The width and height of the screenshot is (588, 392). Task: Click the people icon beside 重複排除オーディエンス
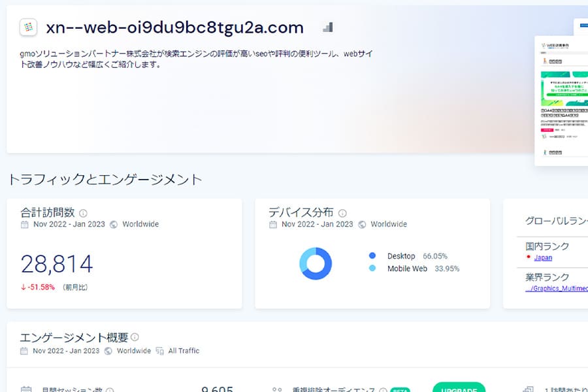(x=277, y=390)
